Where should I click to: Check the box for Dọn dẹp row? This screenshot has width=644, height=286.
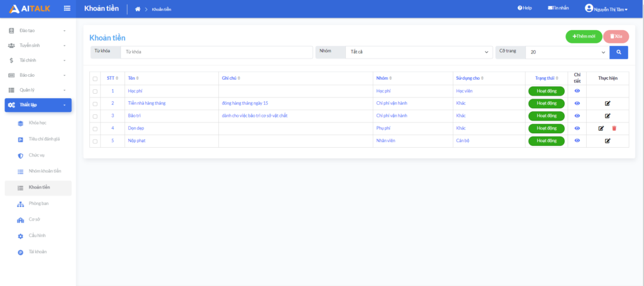(95, 128)
